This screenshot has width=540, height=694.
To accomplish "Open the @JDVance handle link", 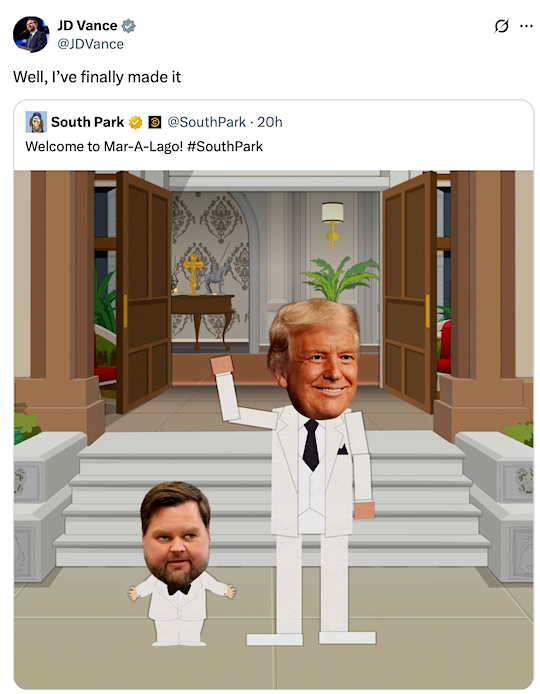I will click(x=90, y=44).
